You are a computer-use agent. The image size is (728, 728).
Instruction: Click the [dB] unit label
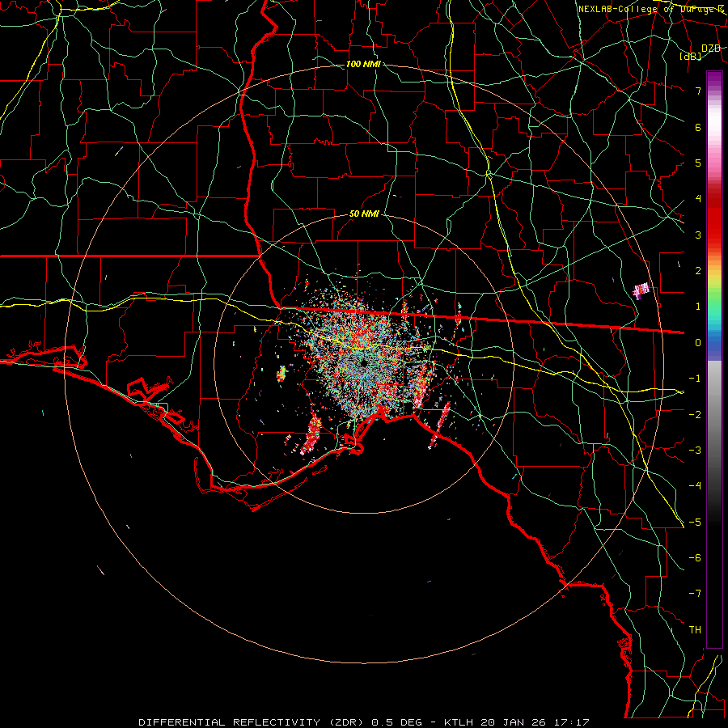tap(691, 56)
